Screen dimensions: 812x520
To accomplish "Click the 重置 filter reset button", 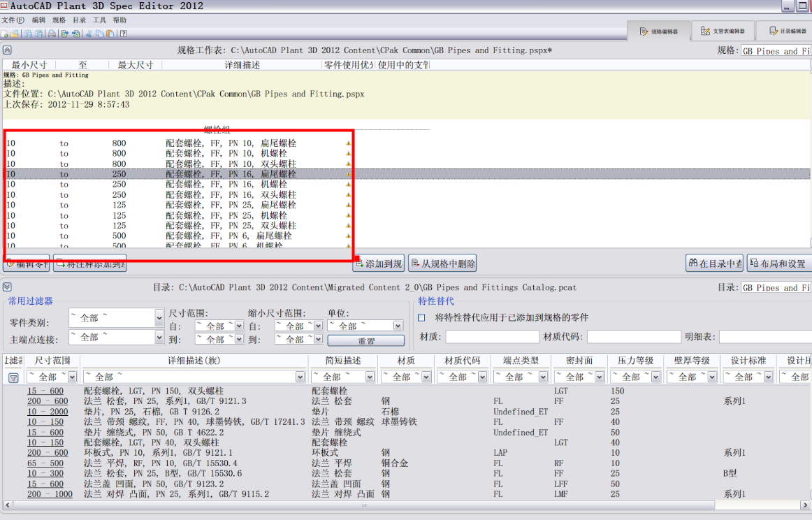I will 366,341.
